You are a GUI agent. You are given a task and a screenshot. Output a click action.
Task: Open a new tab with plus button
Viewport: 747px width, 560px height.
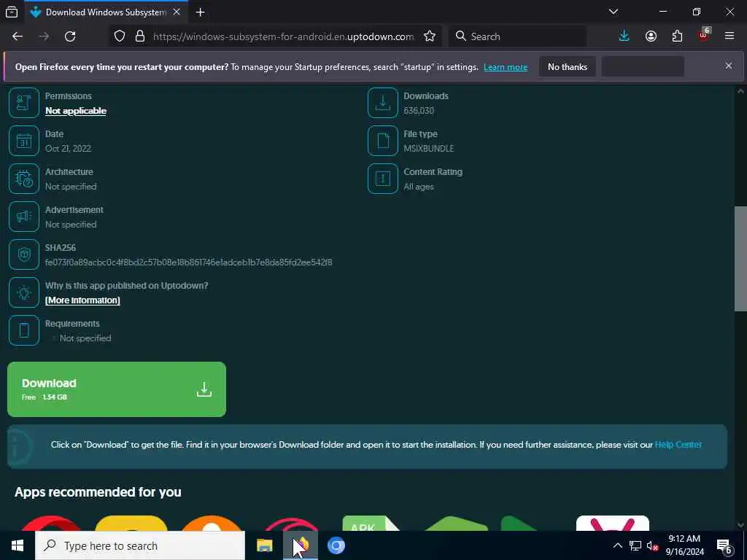pyautogui.click(x=200, y=12)
